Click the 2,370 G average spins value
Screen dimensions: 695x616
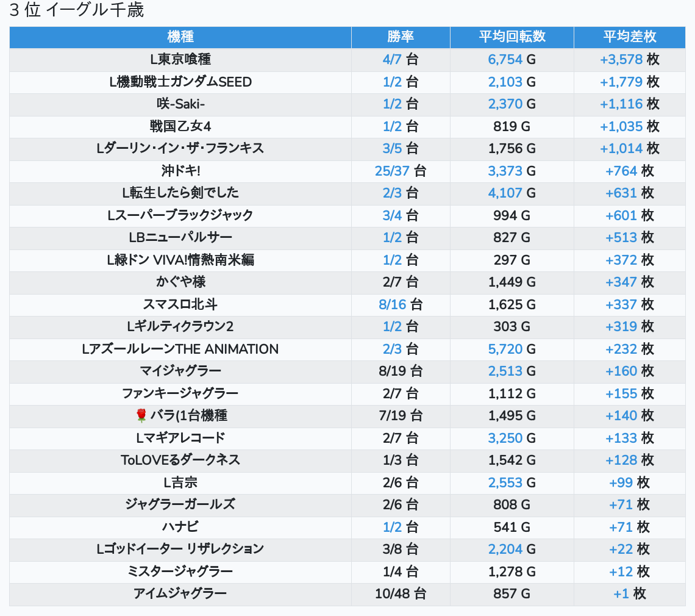[x=512, y=104]
